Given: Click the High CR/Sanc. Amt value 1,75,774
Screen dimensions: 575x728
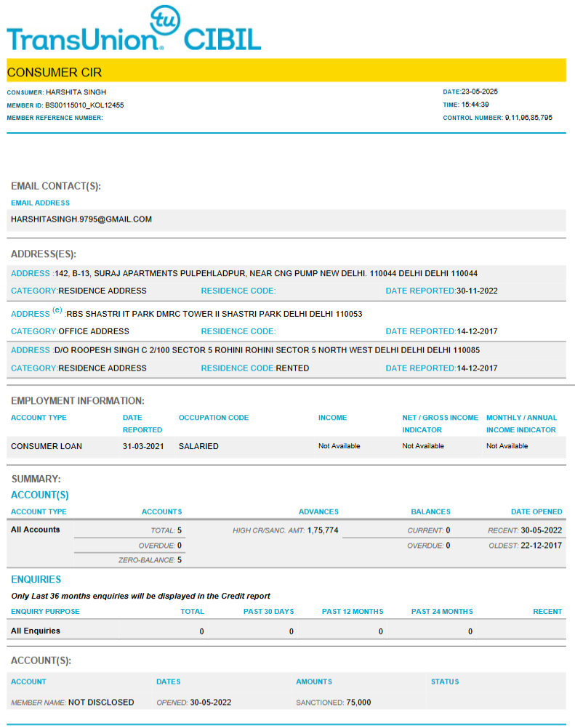Looking at the screenshot, I should click(x=322, y=530).
